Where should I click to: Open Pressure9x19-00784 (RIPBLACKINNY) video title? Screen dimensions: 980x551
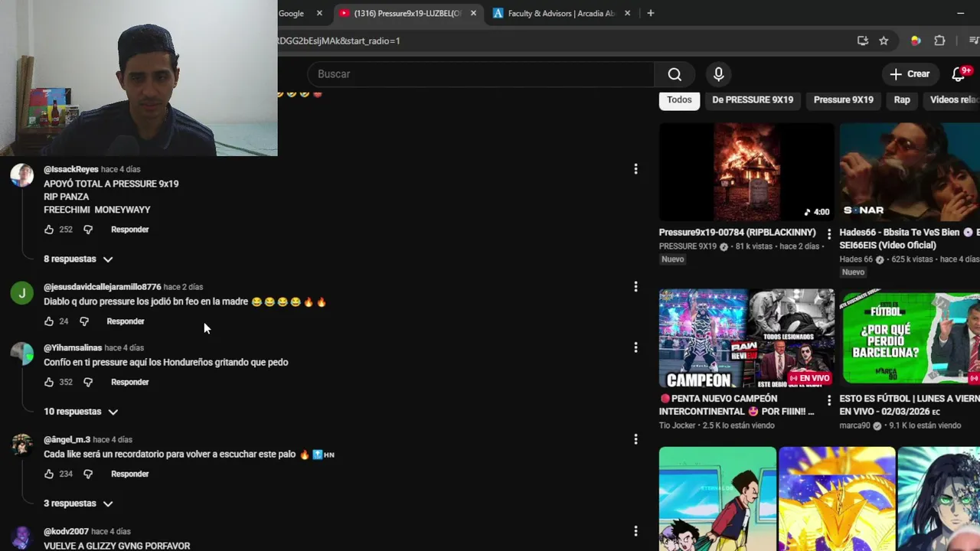(737, 233)
